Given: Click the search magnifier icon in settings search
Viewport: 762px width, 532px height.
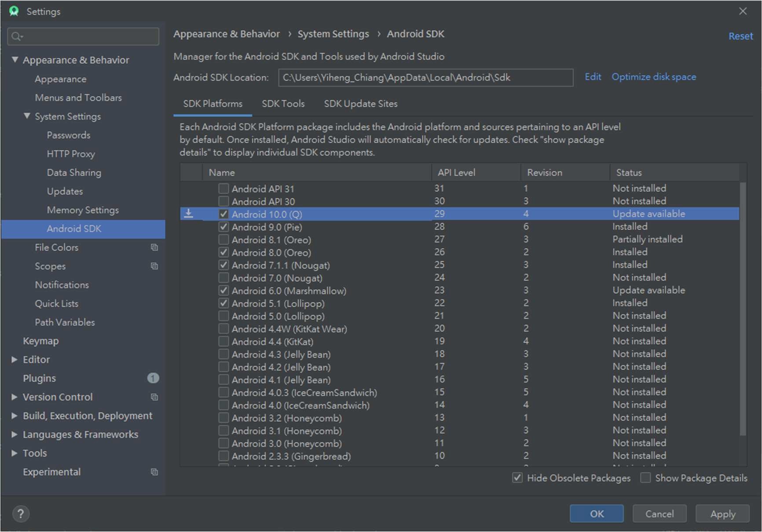Looking at the screenshot, I should click(17, 36).
